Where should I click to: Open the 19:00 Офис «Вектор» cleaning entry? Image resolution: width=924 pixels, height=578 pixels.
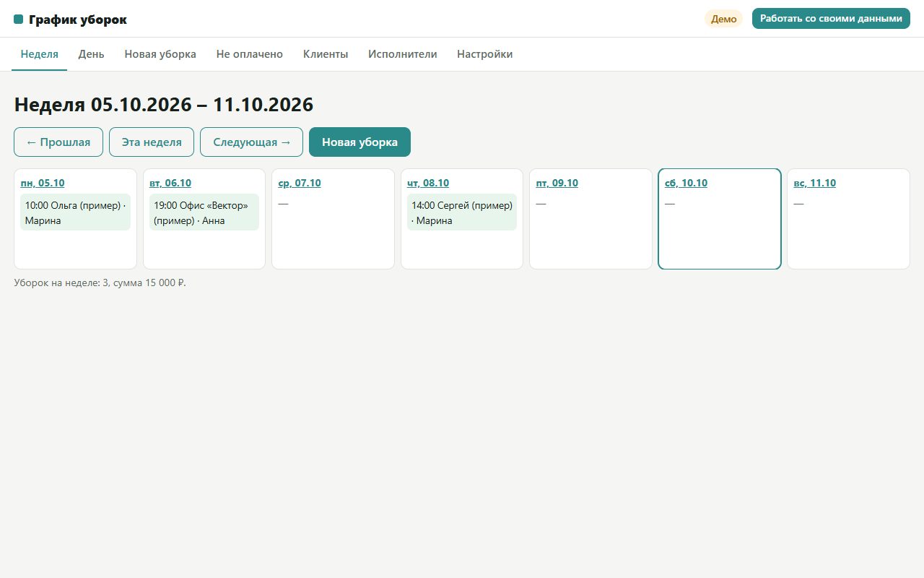204,212
